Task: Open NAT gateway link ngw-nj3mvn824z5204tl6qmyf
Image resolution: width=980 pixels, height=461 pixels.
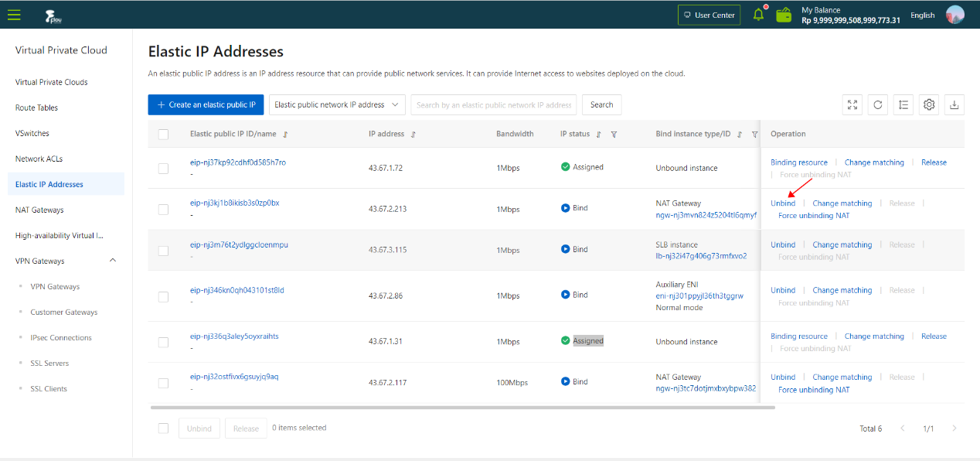Action: tap(706, 215)
